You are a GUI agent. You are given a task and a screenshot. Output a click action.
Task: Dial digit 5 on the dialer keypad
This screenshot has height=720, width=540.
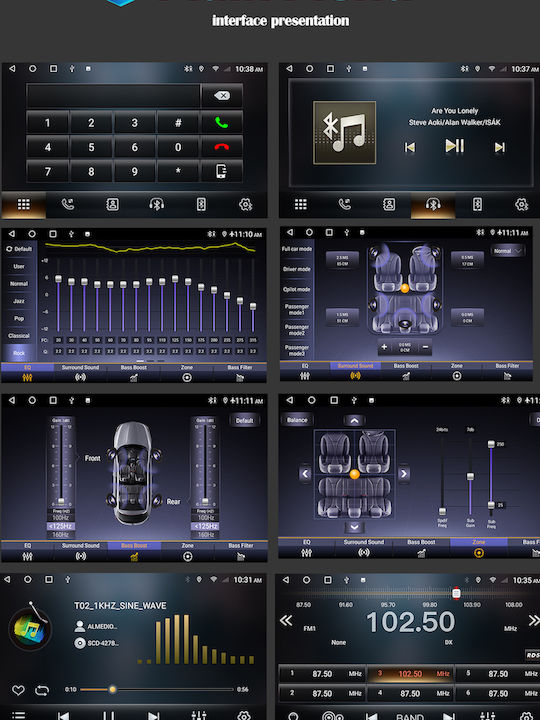coord(91,147)
